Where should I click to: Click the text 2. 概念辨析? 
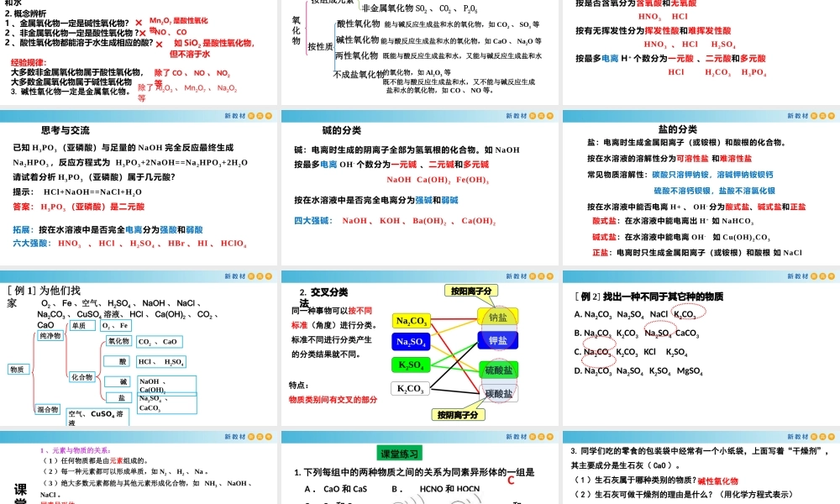tap(26, 13)
